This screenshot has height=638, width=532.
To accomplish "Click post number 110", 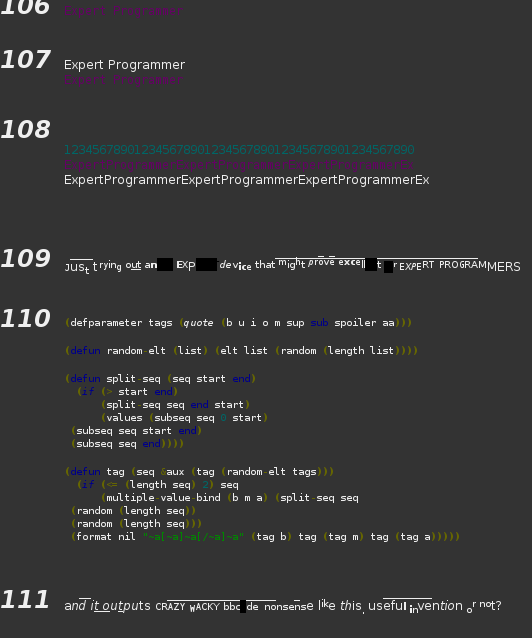I will click(x=26, y=318).
